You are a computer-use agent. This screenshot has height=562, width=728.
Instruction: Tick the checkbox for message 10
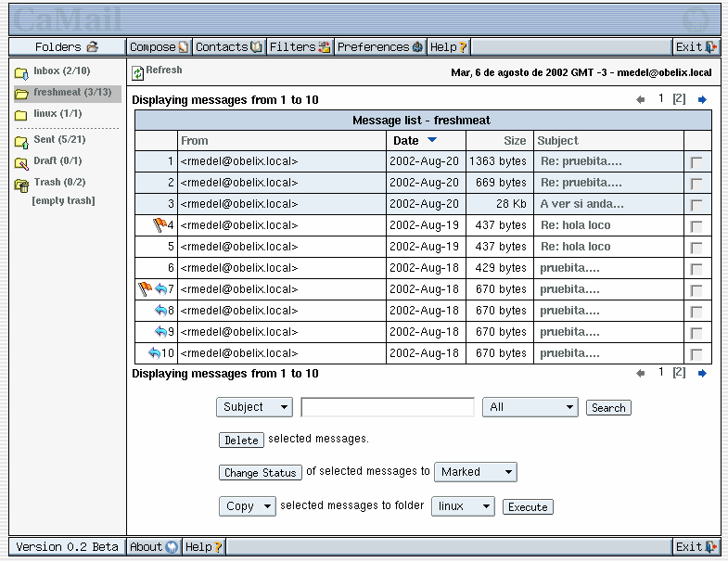[696, 354]
